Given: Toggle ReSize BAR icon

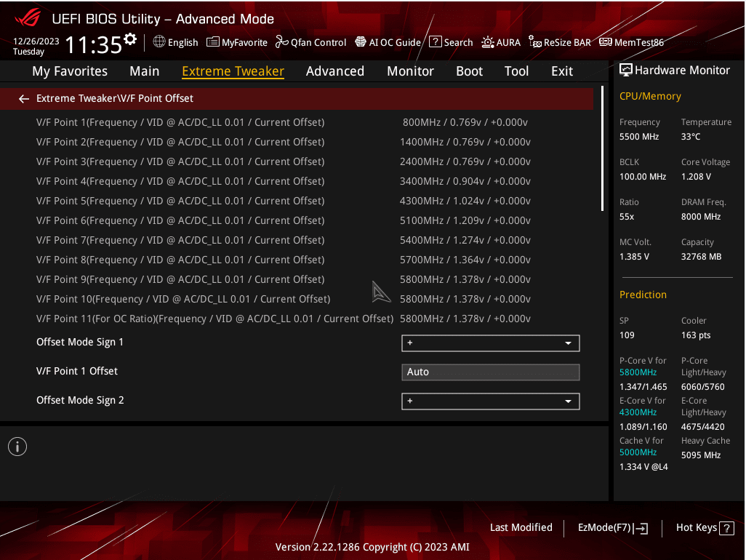Looking at the screenshot, I should coord(534,42).
